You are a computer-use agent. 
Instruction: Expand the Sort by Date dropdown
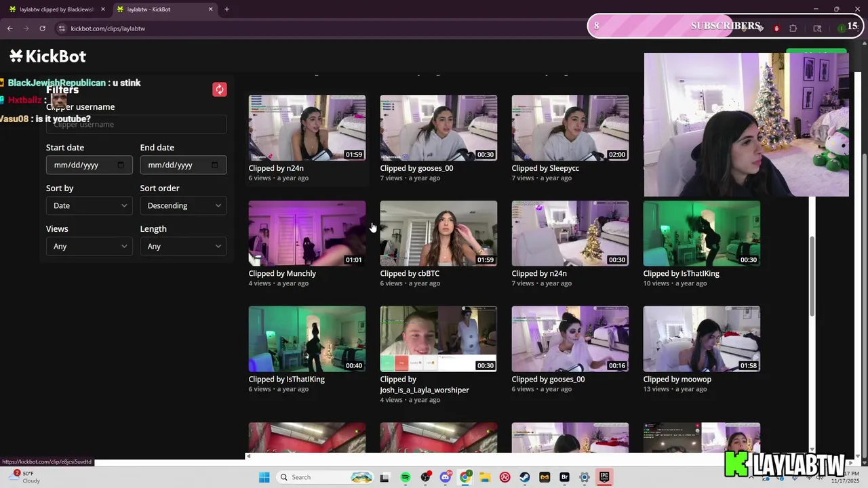point(89,205)
